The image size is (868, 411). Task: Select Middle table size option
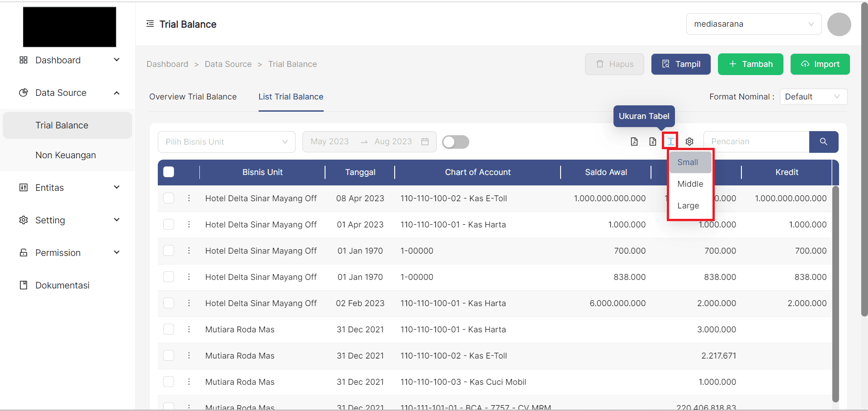(x=690, y=184)
